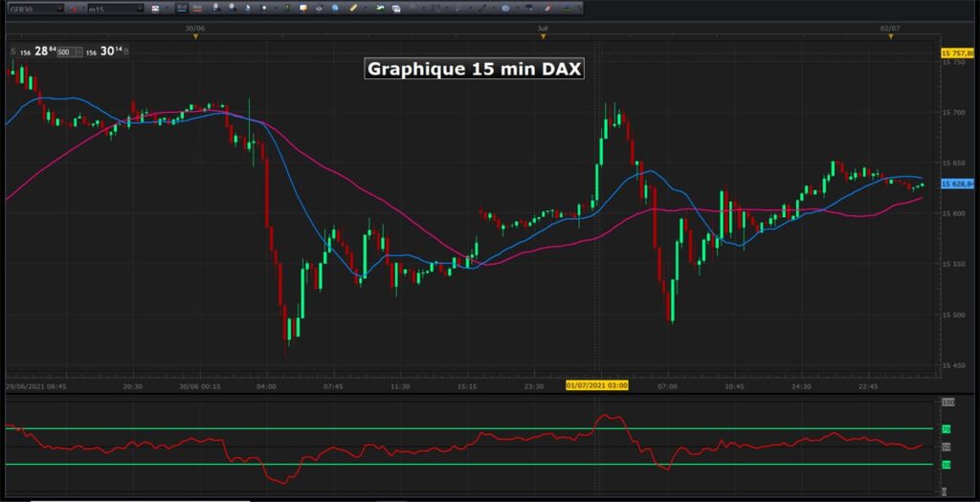Click the highlighted 01/07/2021 03:00 time label

(597, 386)
